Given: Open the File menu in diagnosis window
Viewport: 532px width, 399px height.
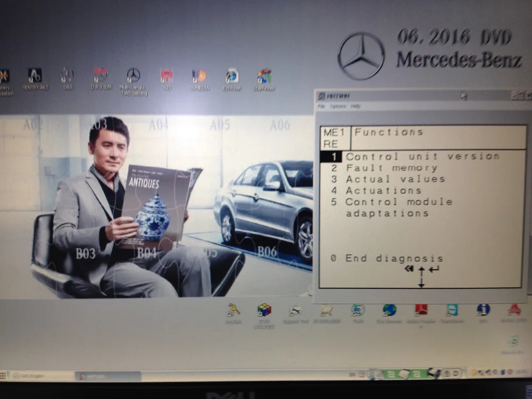Looking at the screenshot, I should (321, 106).
